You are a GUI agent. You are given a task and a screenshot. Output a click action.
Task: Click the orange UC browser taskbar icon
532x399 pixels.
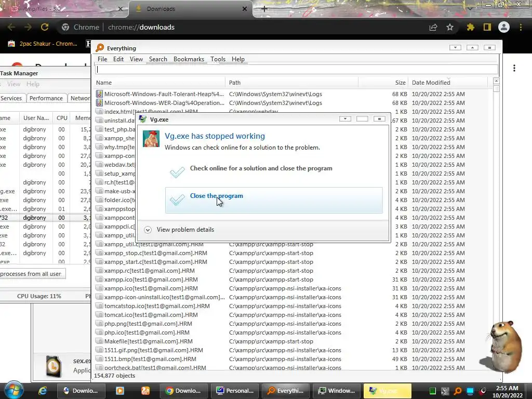coord(145,391)
